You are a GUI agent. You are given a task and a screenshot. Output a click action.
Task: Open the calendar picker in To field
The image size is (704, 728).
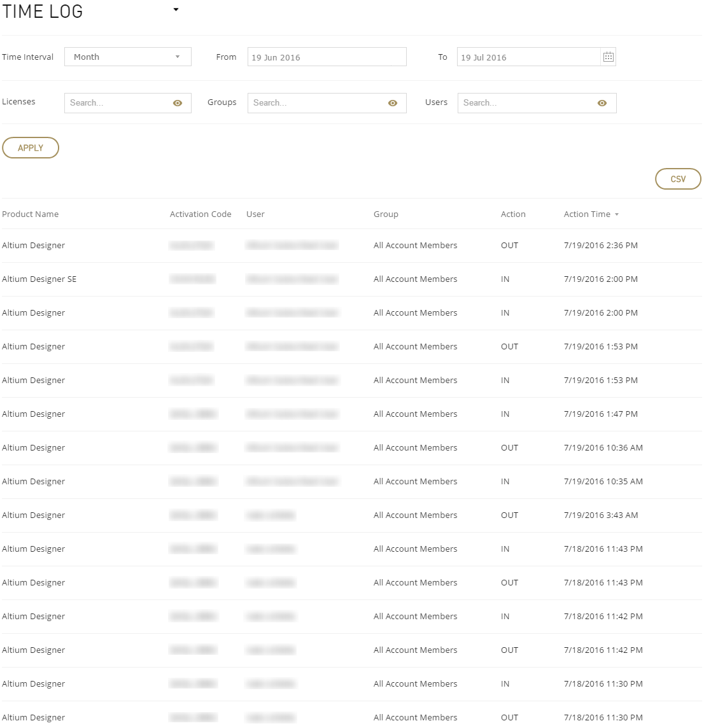tap(608, 57)
